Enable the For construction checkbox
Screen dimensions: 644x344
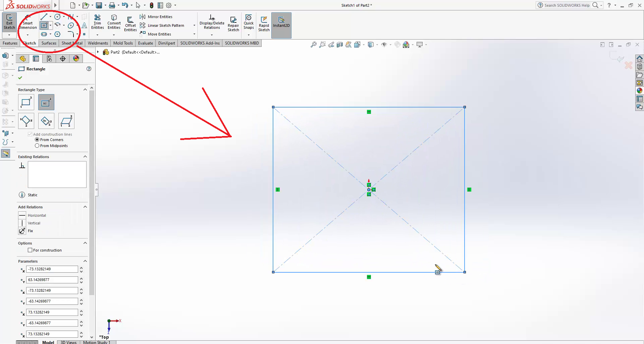(x=30, y=250)
